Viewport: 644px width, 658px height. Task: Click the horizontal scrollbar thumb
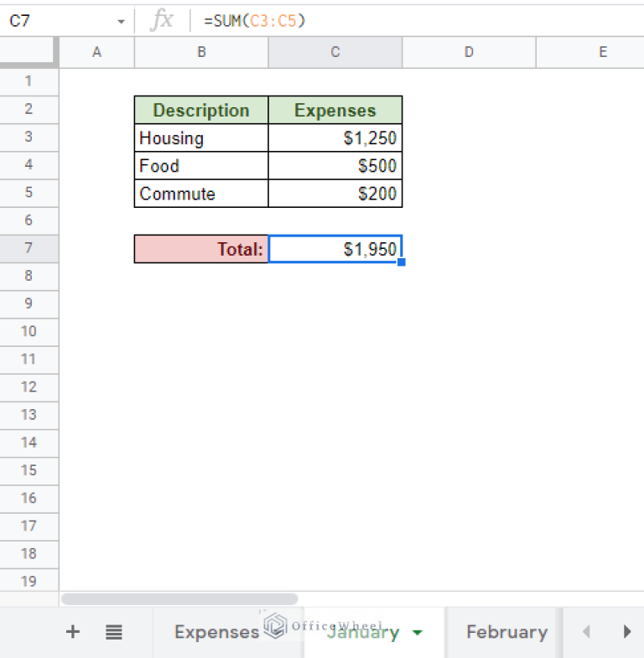(x=179, y=598)
